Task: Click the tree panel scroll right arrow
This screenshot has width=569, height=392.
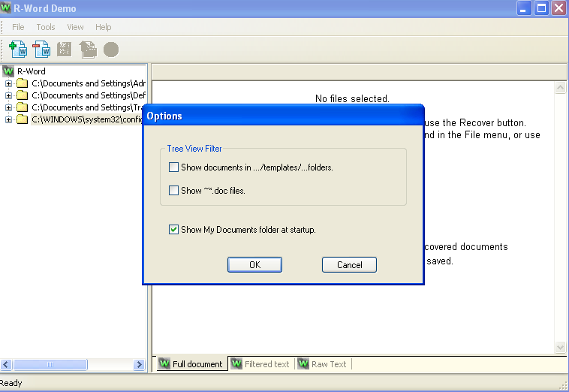Action: point(139,364)
